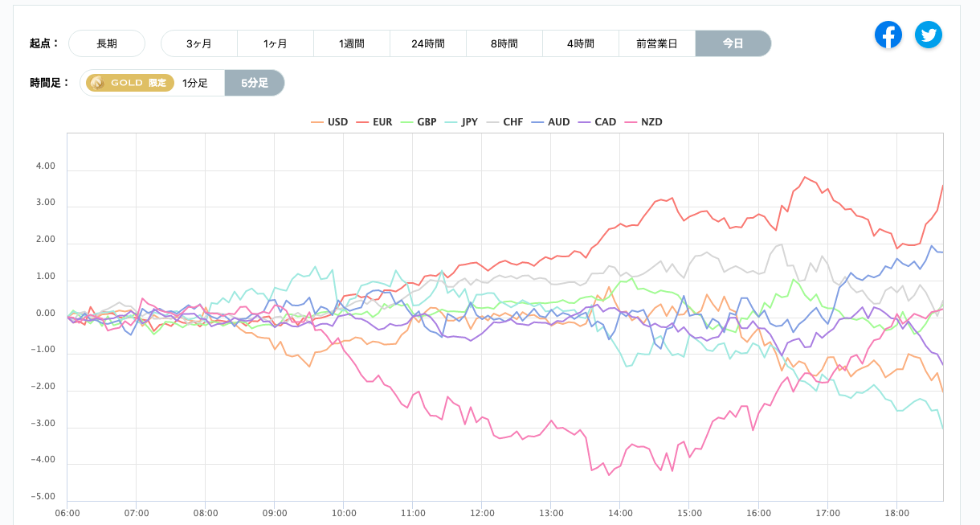The width and height of the screenshot is (980, 525).
Task: Toggle the NZD legend entry
Action: 643,122
